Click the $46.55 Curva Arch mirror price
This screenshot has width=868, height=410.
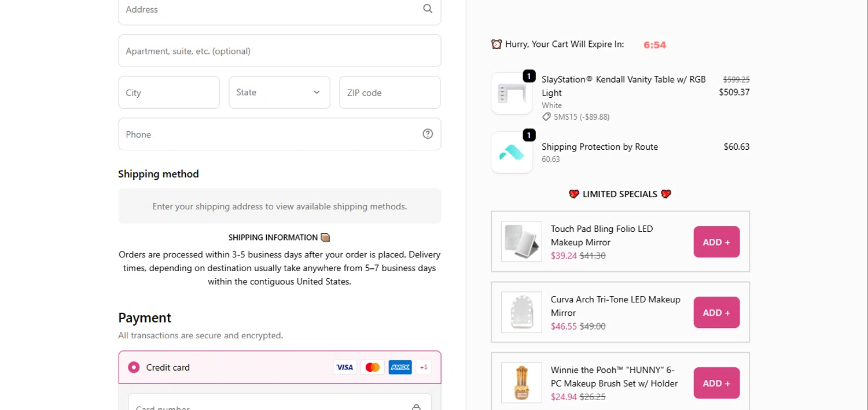pyautogui.click(x=564, y=326)
